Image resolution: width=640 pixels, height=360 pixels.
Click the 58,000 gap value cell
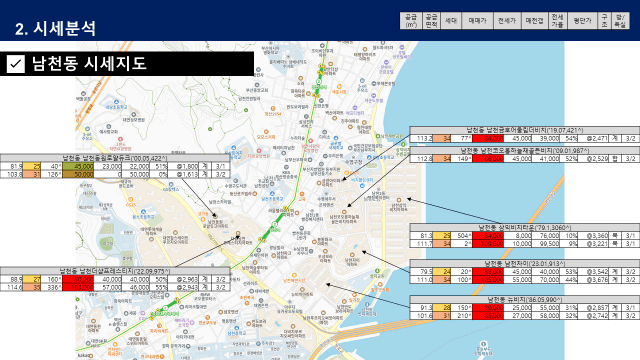(546, 316)
